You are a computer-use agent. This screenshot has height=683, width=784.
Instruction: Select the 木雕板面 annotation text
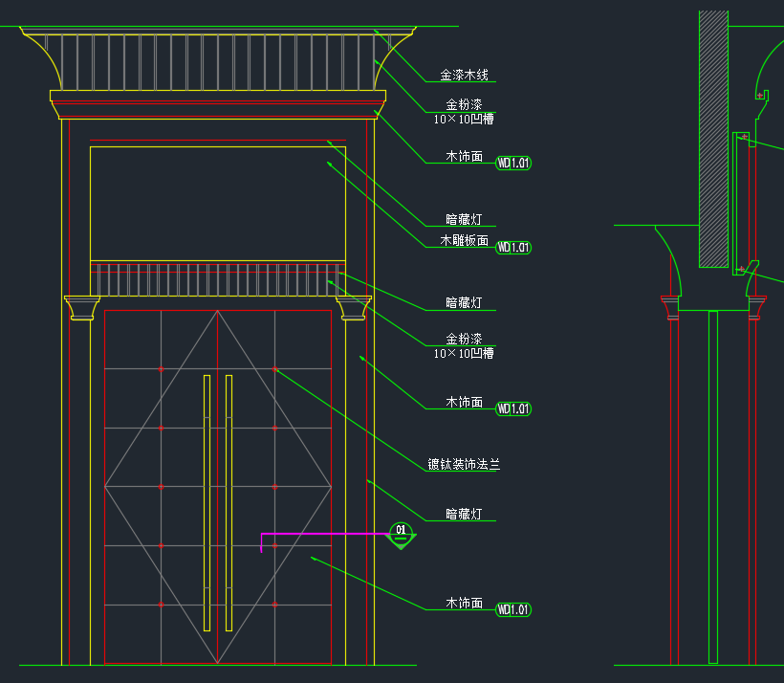point(464,241)
